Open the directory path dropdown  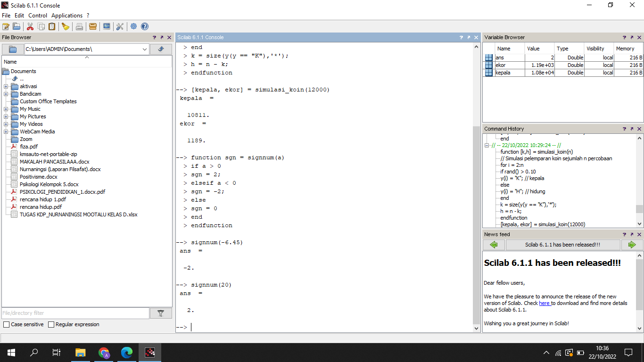(145, 49)
